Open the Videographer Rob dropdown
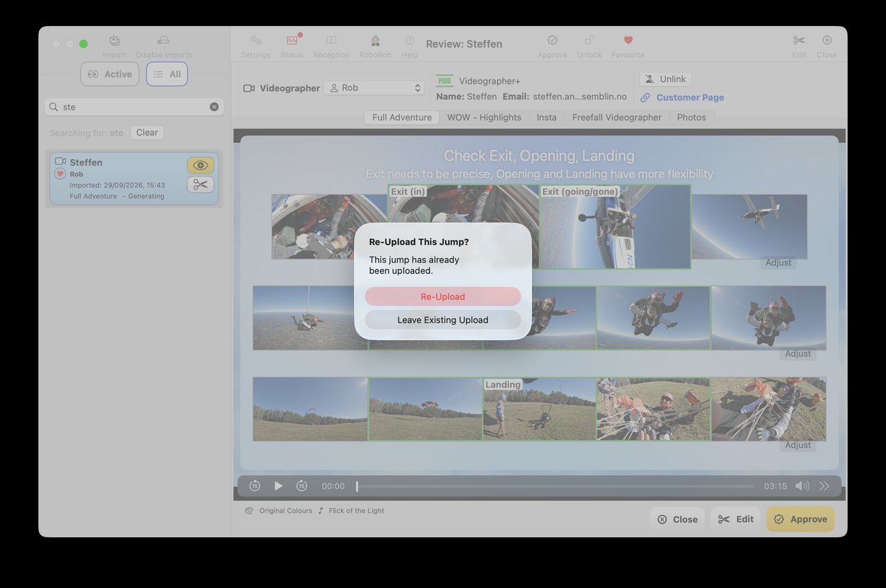 click(x=374, y=88)
